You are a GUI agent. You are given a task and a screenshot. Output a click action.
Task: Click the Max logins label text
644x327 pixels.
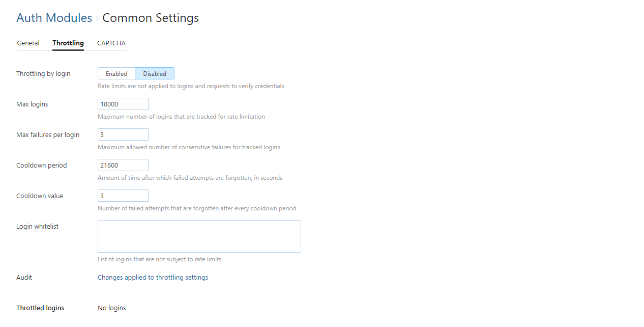pyautogui.click(x=32, y=104)
